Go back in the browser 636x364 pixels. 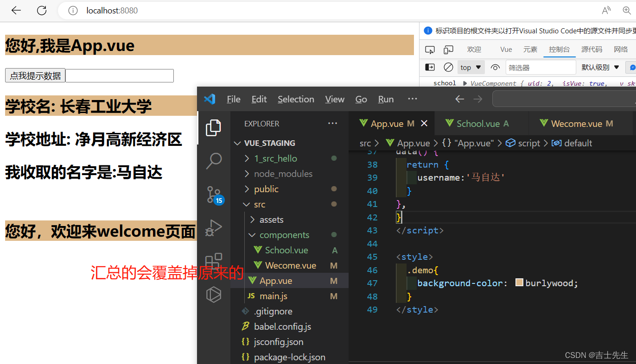tap(16, 10)
